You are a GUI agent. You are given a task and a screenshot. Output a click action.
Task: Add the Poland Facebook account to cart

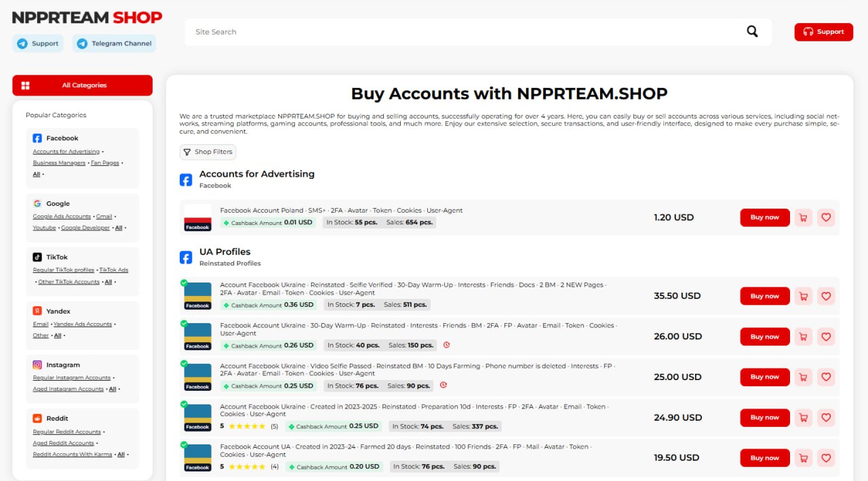803,217
